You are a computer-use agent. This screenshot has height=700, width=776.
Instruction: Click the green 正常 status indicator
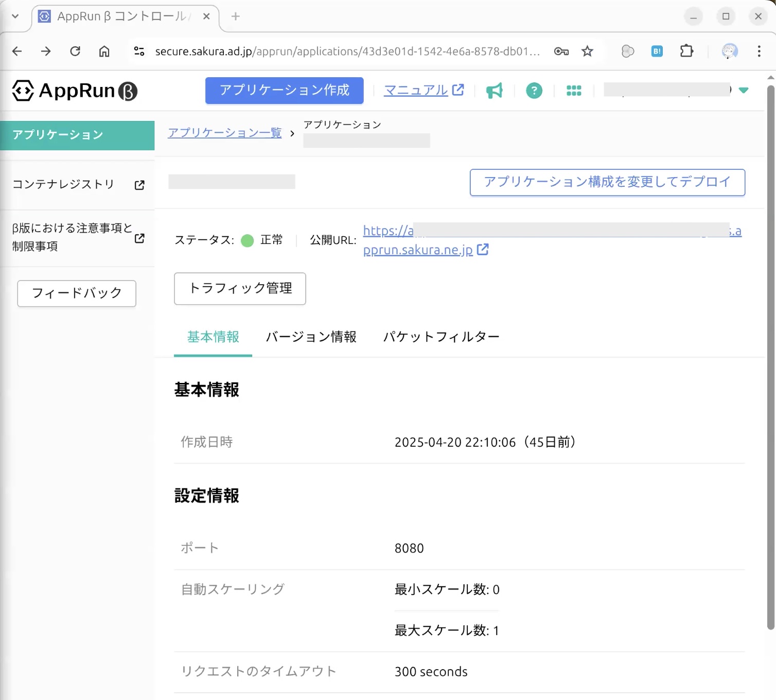[x=248, y=240]
